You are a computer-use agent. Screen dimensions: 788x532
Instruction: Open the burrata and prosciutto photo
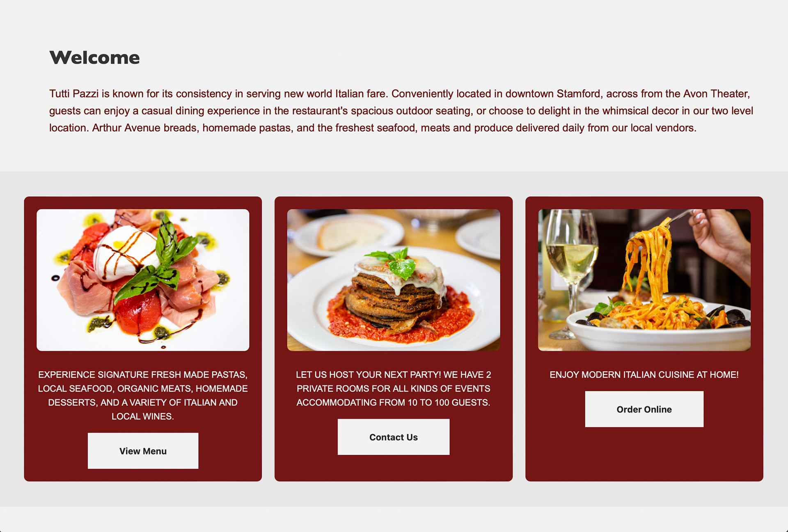click(143, 280)
